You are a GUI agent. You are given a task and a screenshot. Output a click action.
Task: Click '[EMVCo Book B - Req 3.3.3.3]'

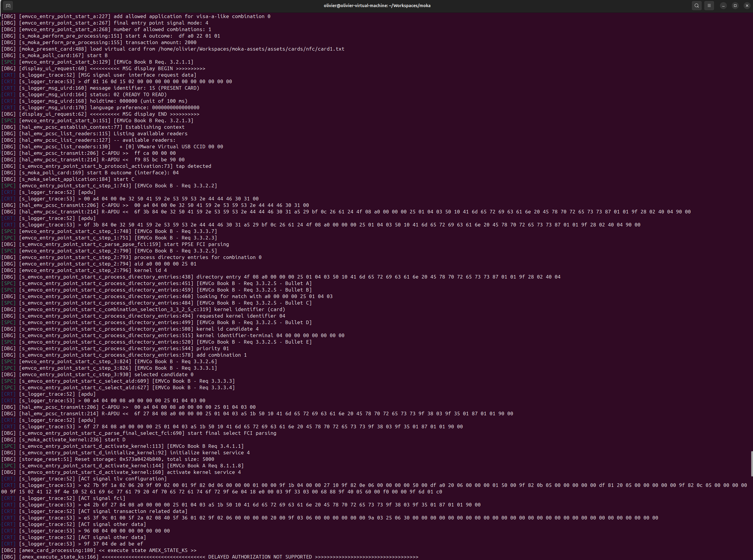[193, 381]
